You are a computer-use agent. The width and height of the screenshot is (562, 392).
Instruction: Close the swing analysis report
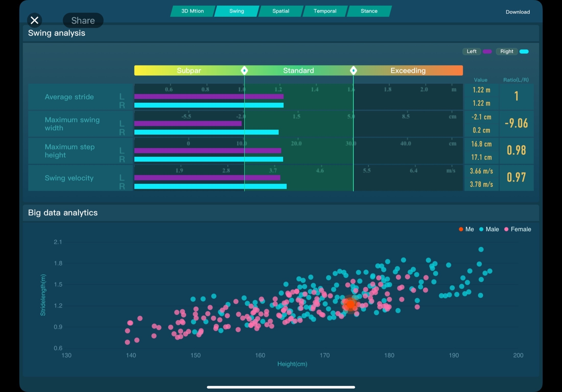point(34,20)
